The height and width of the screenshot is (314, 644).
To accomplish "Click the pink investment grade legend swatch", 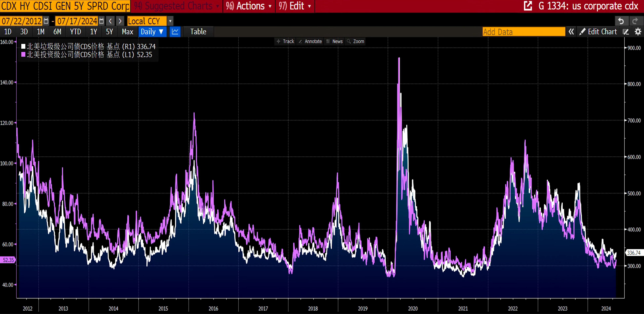I will click(x=23, y=55).
